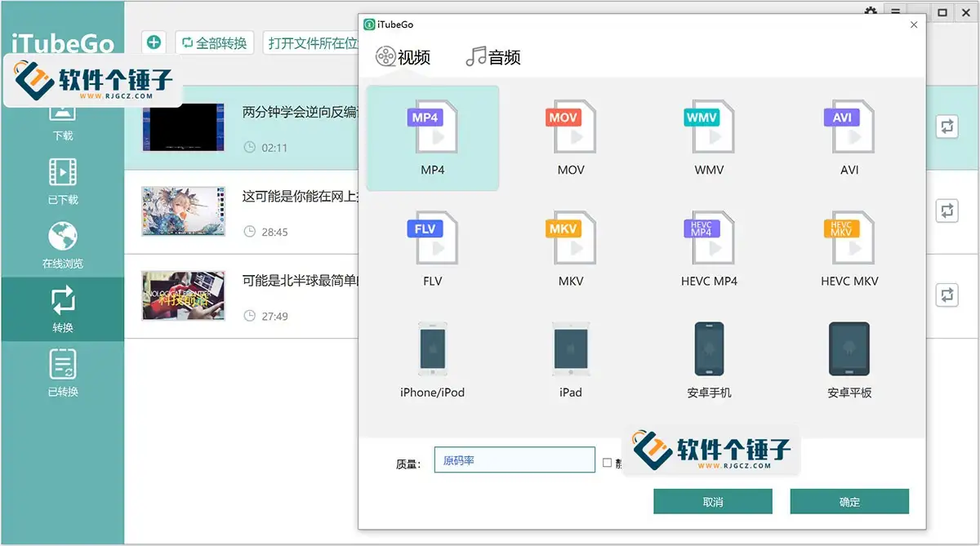980x546 pixels.
Task: Convert the 28:45 video row
Action: click(947, 211)
